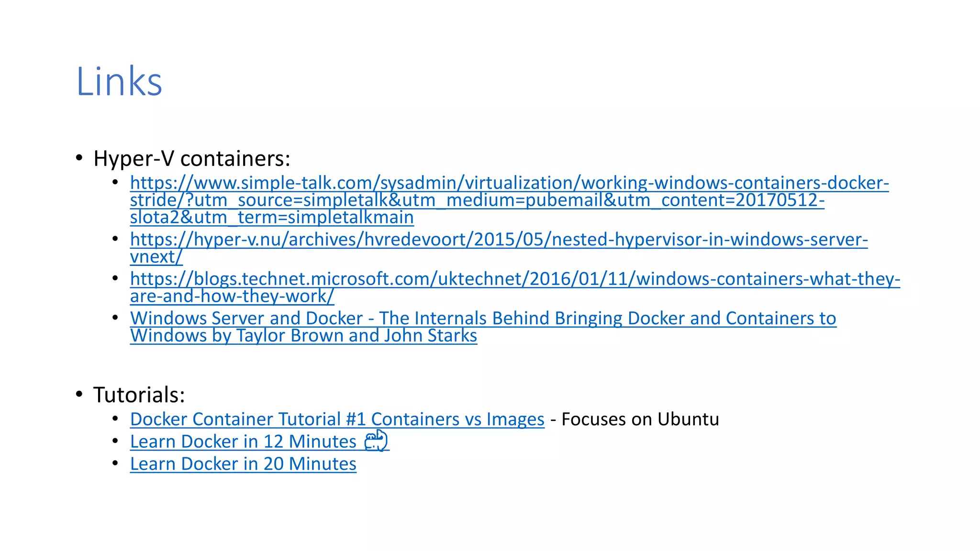Click bullet point before Hyper-V containers
Image resolution: width=980 pixels, height=551 pixels.
[x=79, y=158]
